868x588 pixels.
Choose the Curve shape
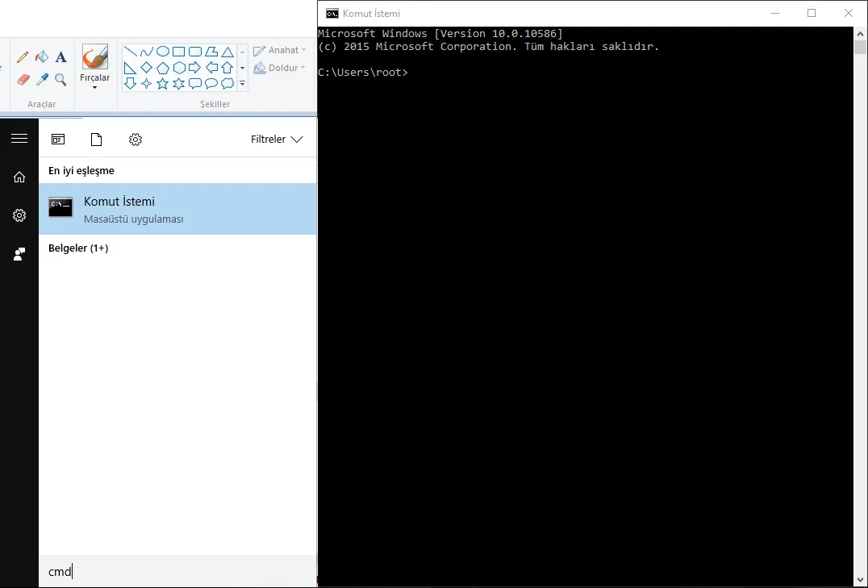tap(146, 52)
